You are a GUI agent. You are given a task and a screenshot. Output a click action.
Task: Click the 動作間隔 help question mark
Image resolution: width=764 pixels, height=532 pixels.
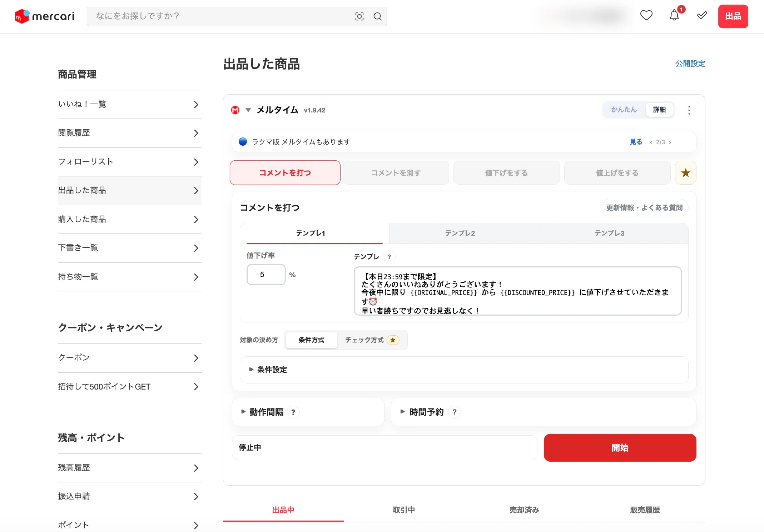point(293,412)
